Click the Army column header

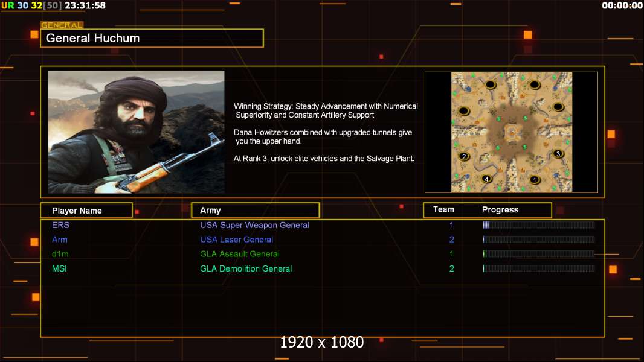click(x=256, y=211)
